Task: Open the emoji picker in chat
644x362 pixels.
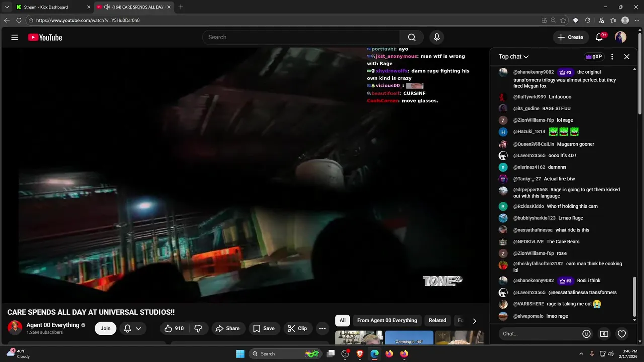Action: pos(586,334)
